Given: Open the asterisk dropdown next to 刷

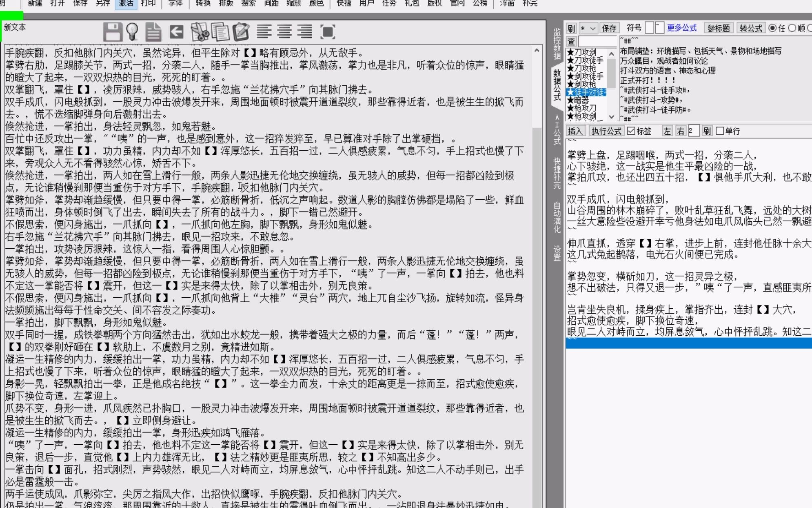Looking at the screenshot, I should [588, 28].
